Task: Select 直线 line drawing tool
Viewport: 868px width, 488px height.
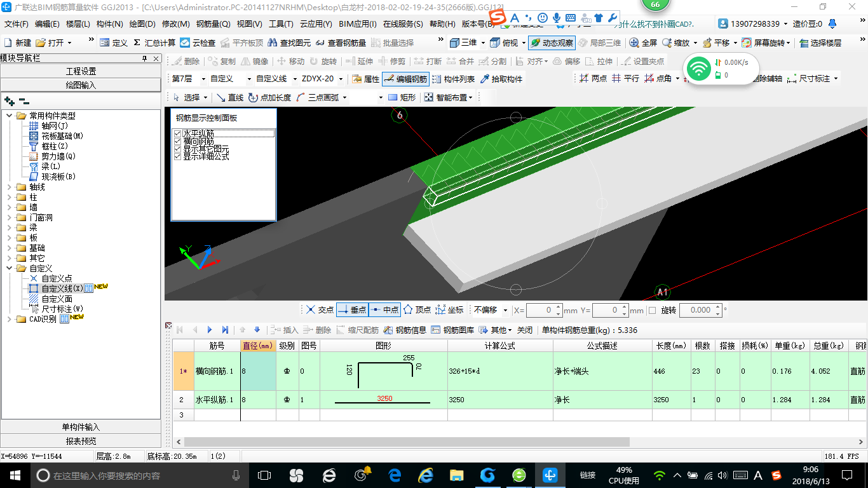Action: click(x=229, y=97)
